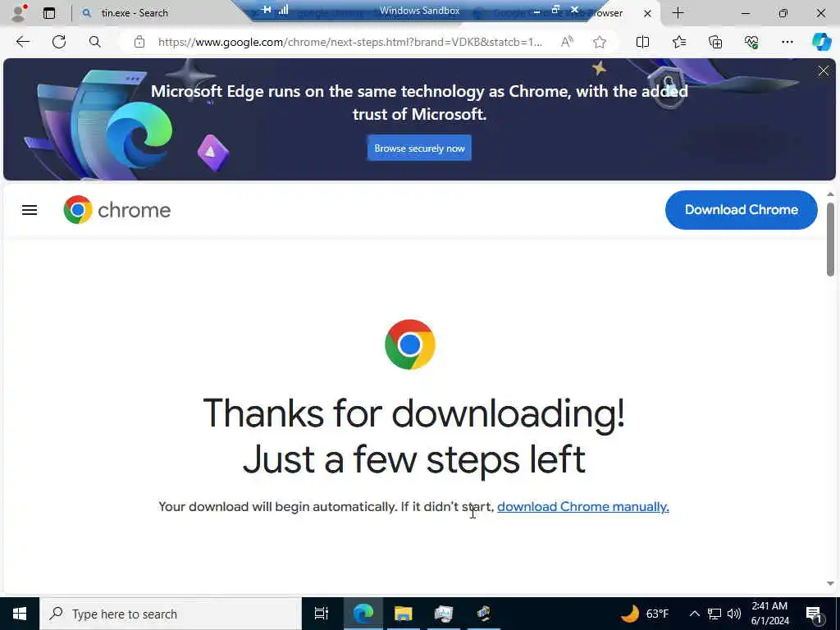Screen dimensions: 840x630
Task: Click the Browse securely now button
Action: (419, 148)
